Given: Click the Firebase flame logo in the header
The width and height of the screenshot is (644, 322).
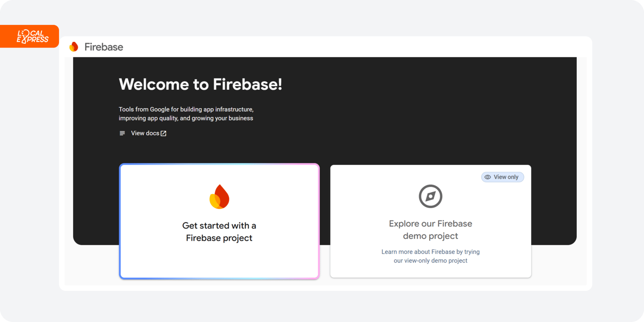Looking at the screenshot, I should tap(74, 47).
